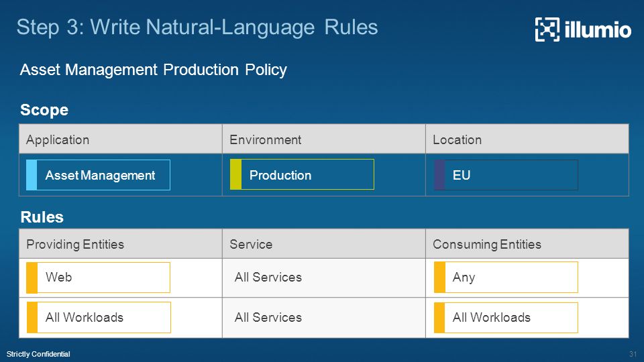
Task: Click All Workloads in Consuming Entities column
Action: 506,318
